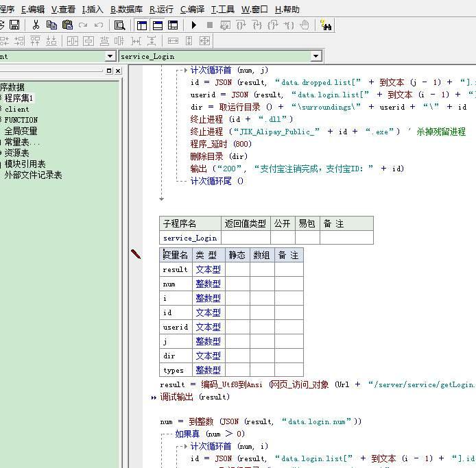Click the make same size icon
The height and width of the screenshot is (468, 476).
tap(204, 40)
